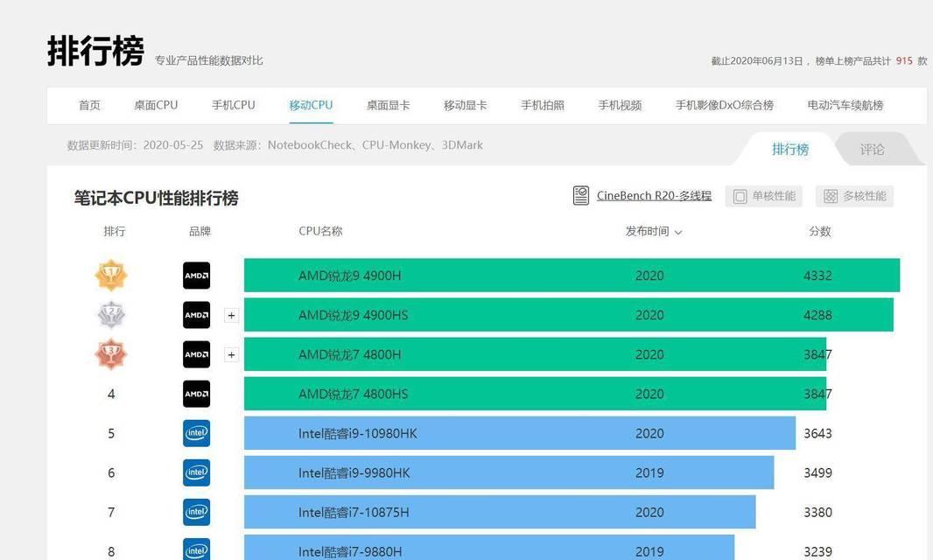Toggle 多核性能 multi-core option
The image size is (933, 560).
click(854, 196)
